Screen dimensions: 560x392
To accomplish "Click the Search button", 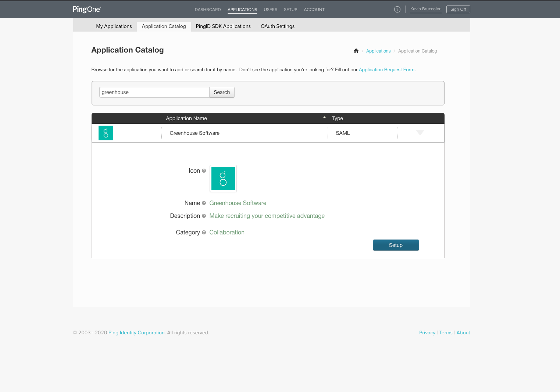I will tap(222, 92).
